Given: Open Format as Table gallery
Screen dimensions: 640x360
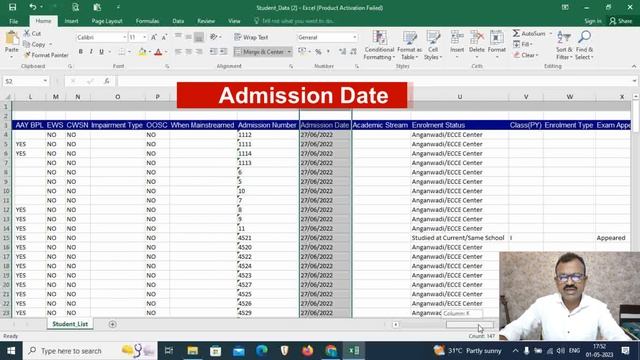Looking at the screenshot, I should (x=409, y=45).
